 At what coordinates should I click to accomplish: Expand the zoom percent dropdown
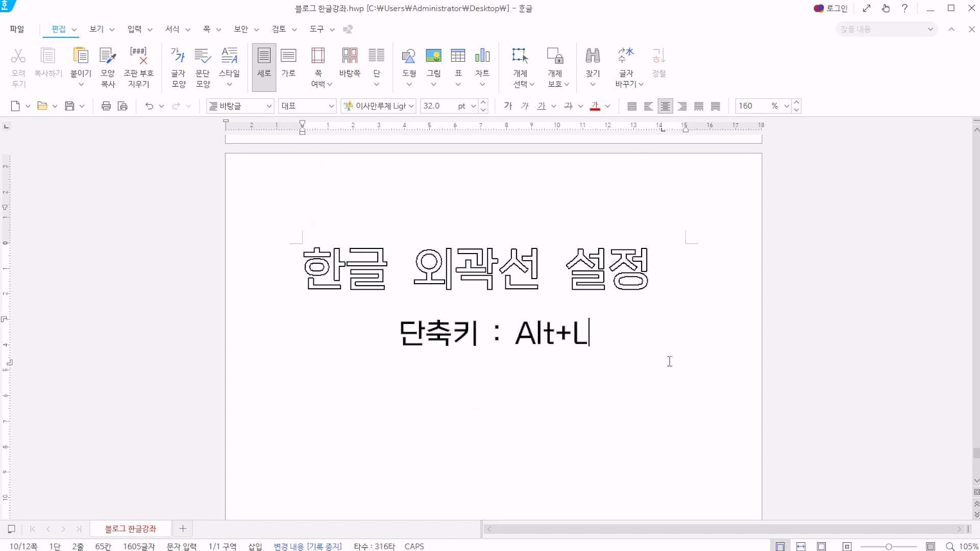pyautogui.click(x=787, y=106)
